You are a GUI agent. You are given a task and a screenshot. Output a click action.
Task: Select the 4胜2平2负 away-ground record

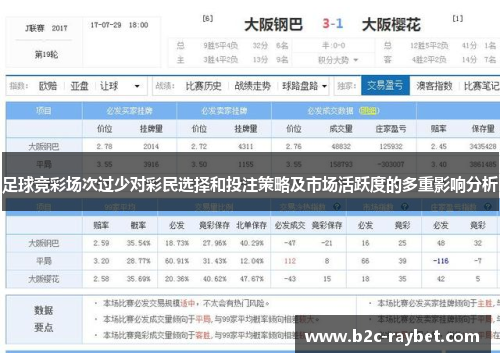point(429,60)
